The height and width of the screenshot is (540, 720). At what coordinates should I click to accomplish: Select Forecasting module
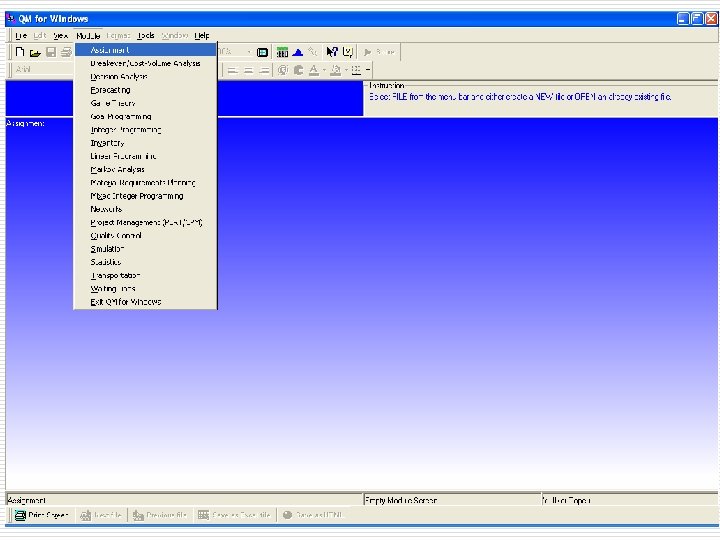[x=145, y=90]
